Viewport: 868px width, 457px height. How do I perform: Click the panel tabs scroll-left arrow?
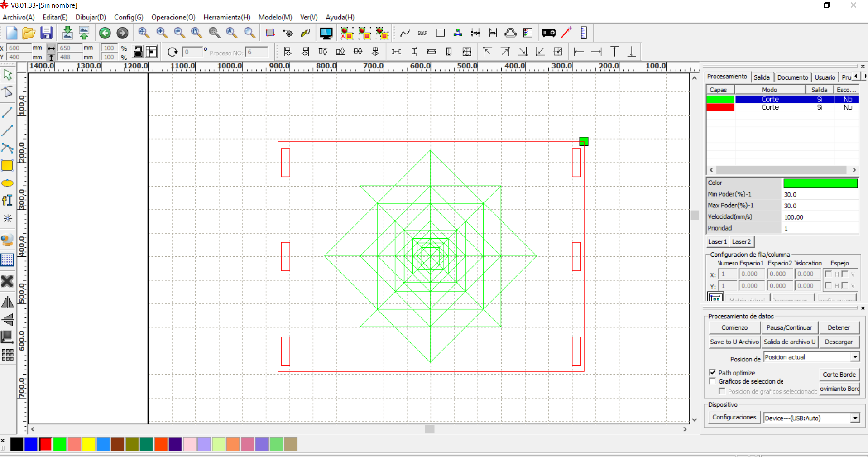coord(856,76)
